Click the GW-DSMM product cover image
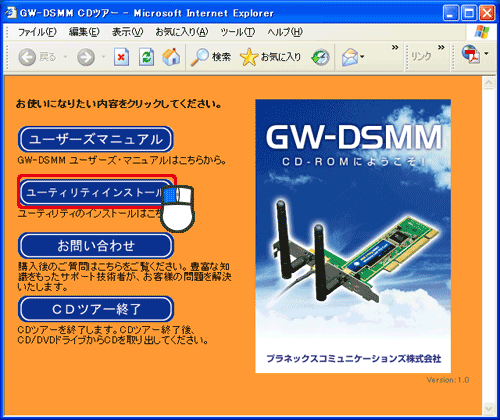Viewport: 500px width, 420px height. tap(353, 236)
